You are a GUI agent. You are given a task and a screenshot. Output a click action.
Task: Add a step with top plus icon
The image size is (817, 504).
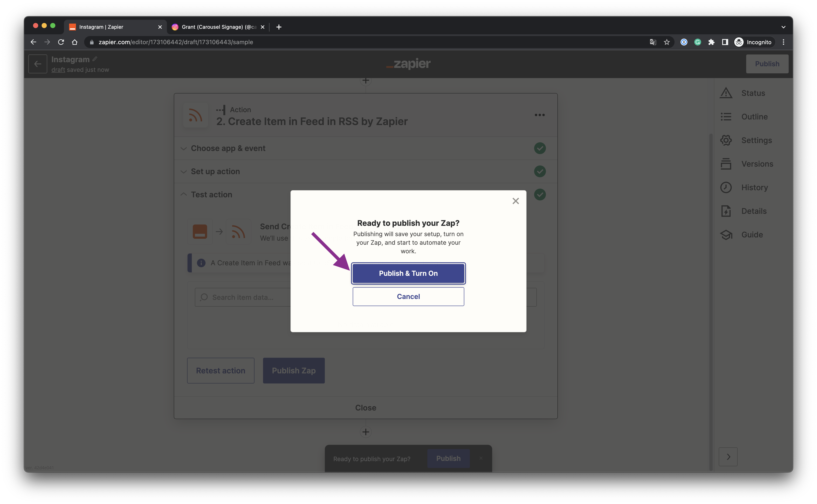tap(365, 81)
